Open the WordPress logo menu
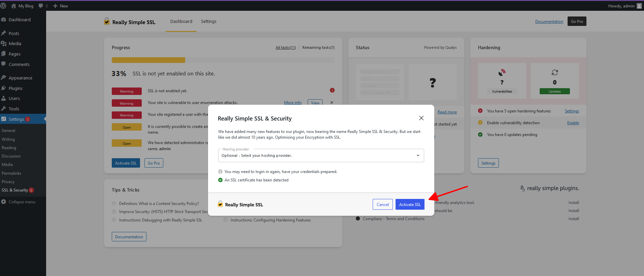This screenshot has width=644, height=276. click(3, 6)
